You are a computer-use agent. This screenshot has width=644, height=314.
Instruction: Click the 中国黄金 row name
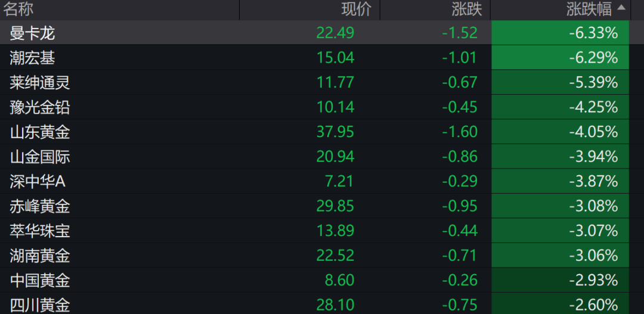coord(40,280)
